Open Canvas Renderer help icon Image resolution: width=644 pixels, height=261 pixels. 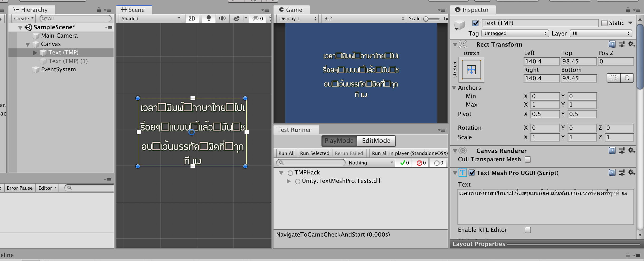click(x=612, y=150)
